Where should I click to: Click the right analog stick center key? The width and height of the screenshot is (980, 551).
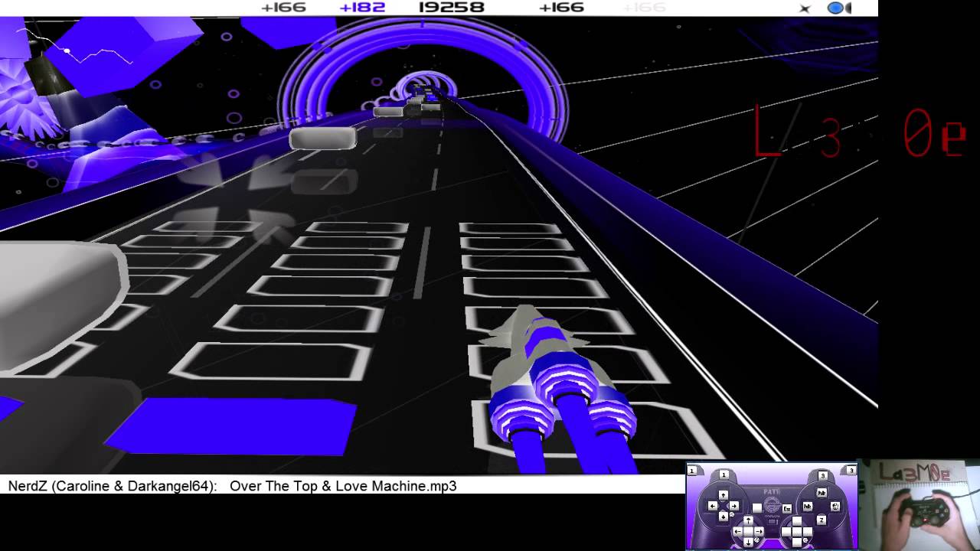point(797,532)
